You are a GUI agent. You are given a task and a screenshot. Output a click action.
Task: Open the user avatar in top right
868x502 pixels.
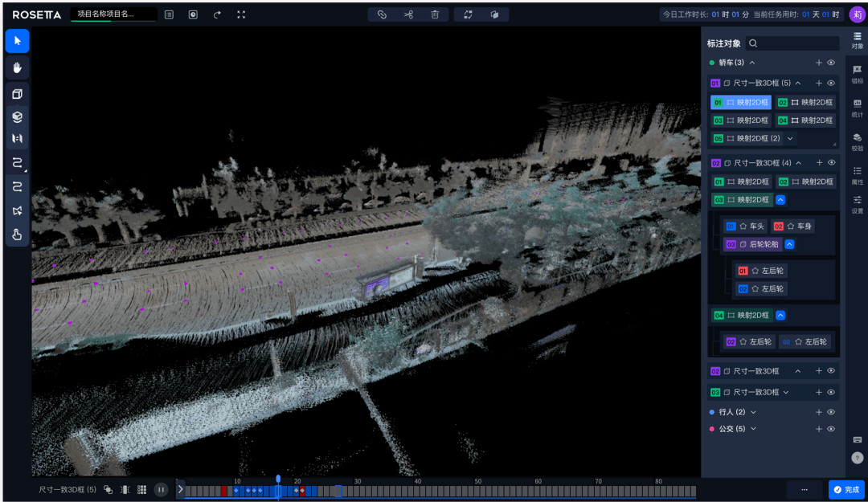coord(858,14)
